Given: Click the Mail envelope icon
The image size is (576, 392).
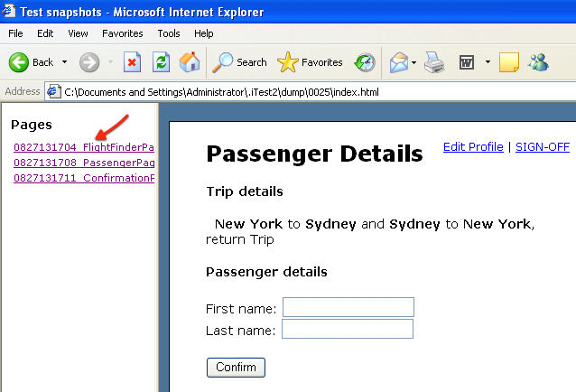Looking at the screenshot, I should (399, 62).
